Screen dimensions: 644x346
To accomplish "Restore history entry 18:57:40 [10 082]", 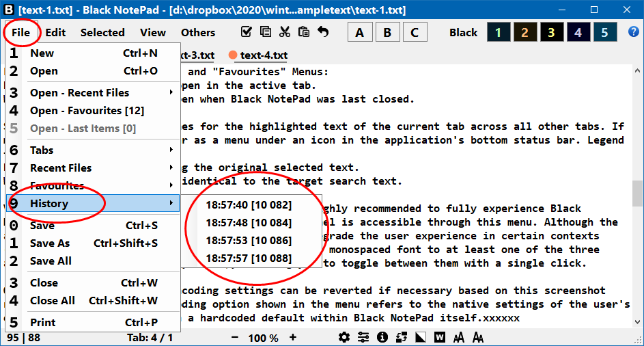I will [251, 205].
